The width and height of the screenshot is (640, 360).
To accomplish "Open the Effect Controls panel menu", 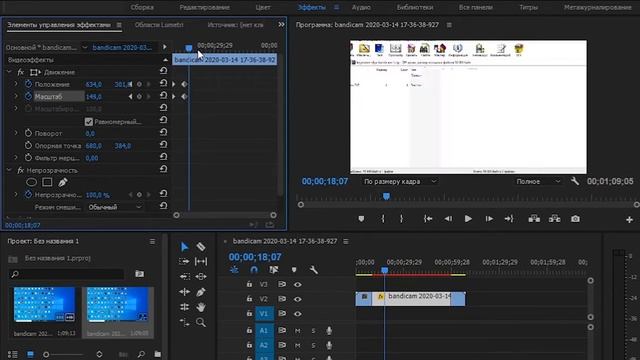I will coord(119,25).
